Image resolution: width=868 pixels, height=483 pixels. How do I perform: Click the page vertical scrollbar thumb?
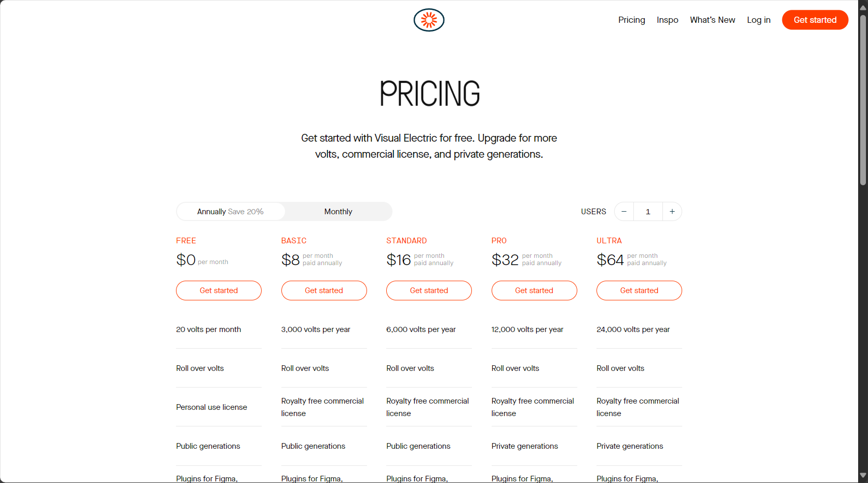[x=863, y=100]
